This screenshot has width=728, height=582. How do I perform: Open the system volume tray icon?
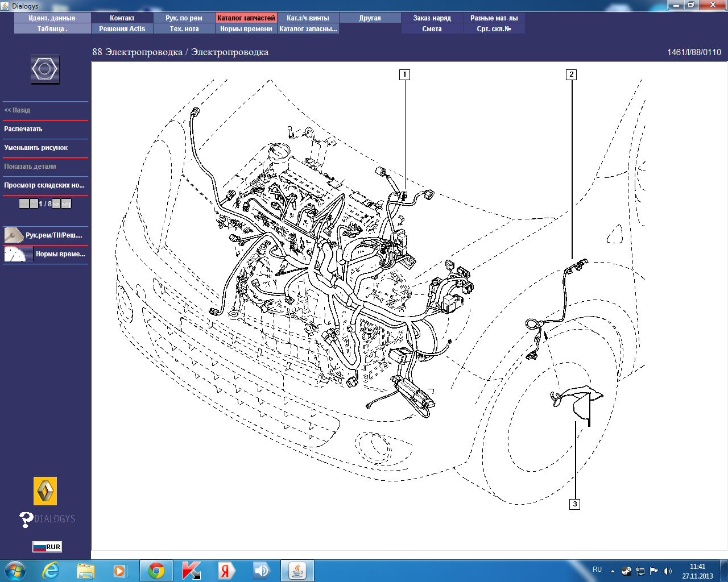point(668,571)
